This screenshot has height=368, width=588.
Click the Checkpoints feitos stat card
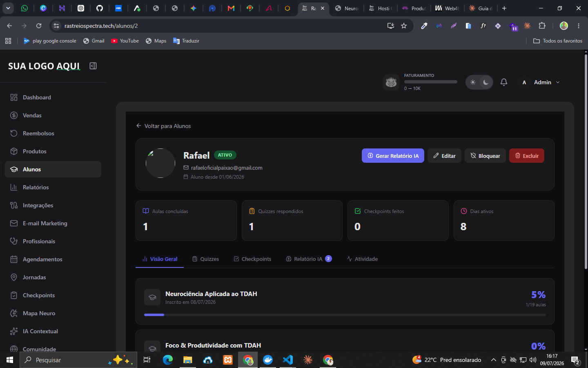[x=398, y=220]
